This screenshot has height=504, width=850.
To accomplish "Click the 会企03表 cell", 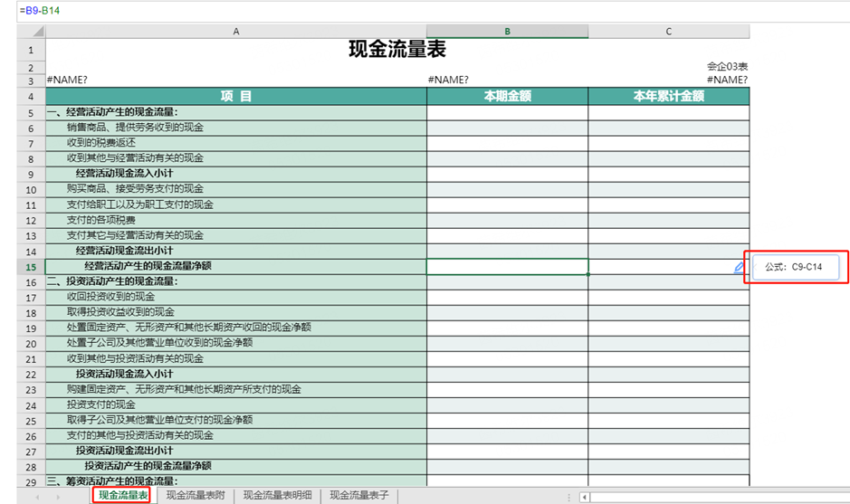I will [x=668, y=67].
